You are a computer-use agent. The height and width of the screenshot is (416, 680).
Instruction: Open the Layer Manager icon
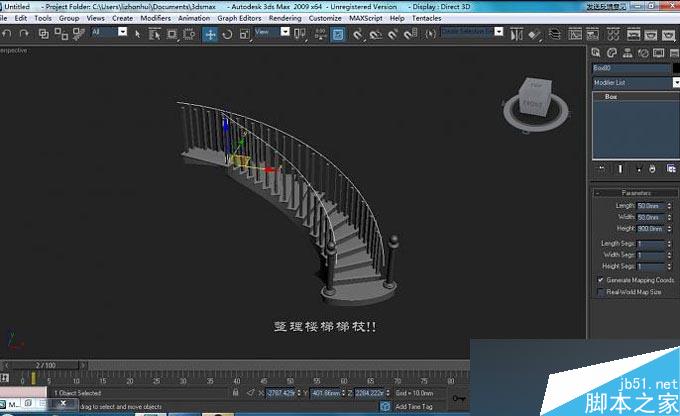[555, 34]
